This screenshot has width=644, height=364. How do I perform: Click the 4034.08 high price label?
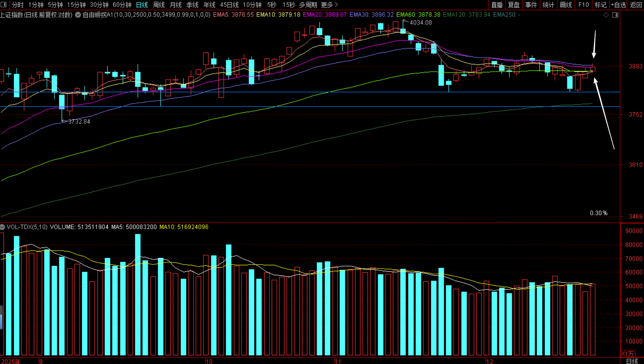point(420,23)
